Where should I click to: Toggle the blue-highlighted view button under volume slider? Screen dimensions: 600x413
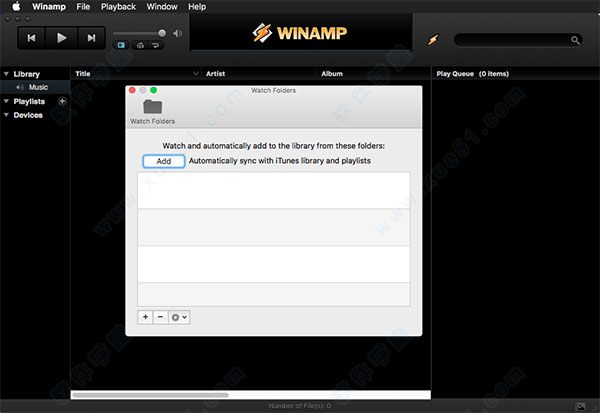pos(121,45)
